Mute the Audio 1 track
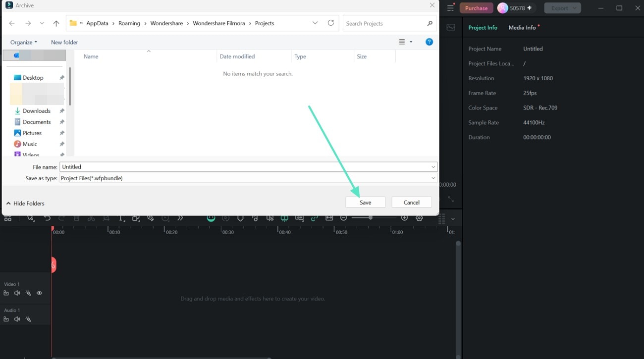Viewport: 644px width, 359px height. 17,319
